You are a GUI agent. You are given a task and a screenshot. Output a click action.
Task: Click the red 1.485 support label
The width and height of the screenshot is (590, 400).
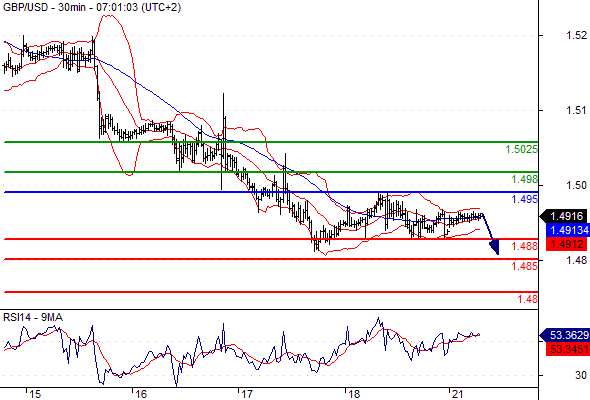(525, 266)
